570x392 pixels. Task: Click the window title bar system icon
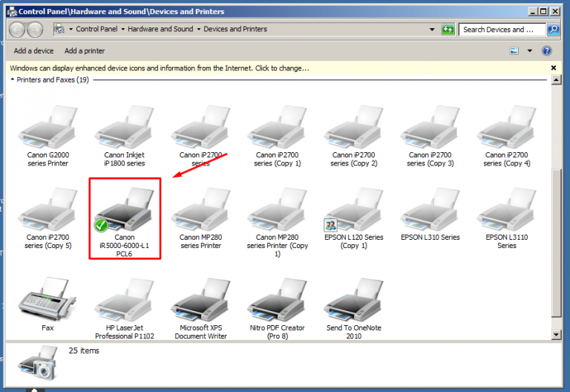point(12,12)
